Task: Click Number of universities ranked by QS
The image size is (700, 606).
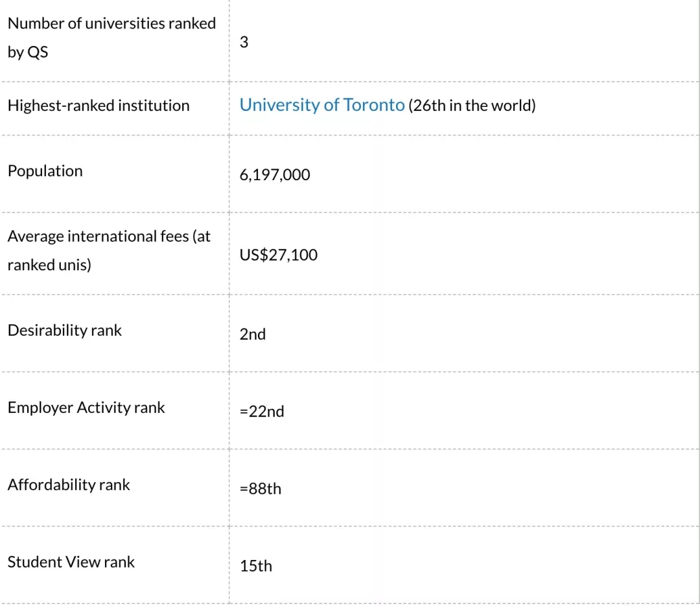Action: (x=111, y=38)
